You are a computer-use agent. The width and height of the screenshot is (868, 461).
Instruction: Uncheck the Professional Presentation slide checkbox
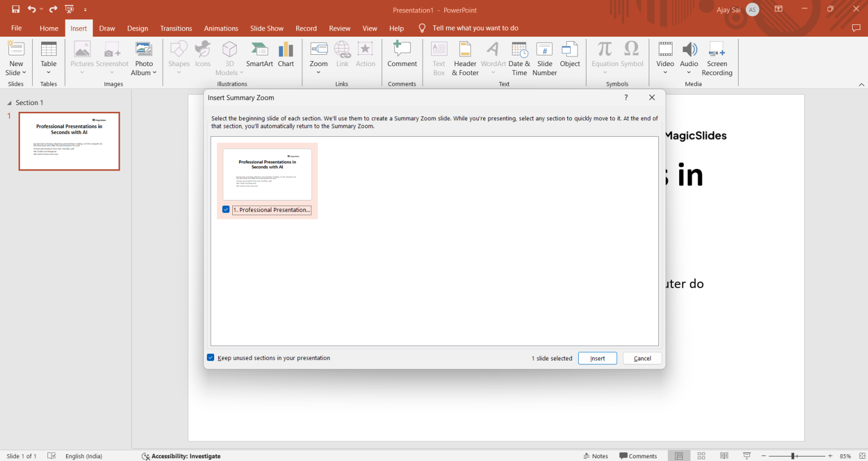(x=226, y=210)
